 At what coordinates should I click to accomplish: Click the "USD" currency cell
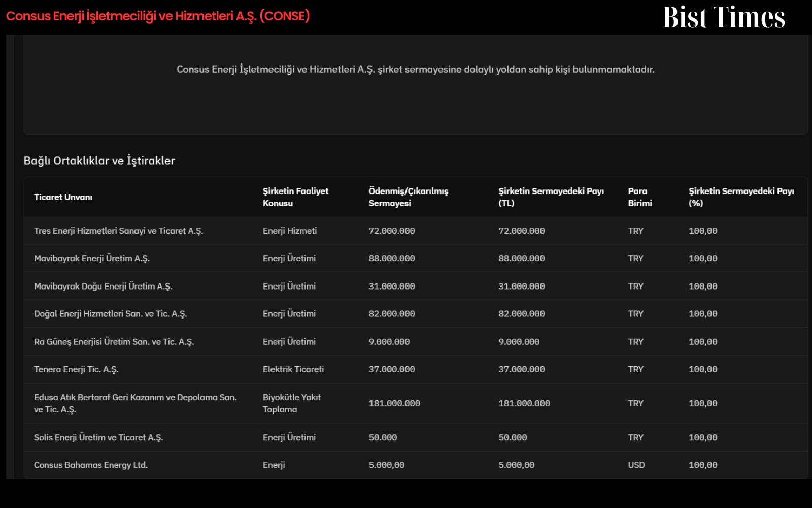[636, 465]
